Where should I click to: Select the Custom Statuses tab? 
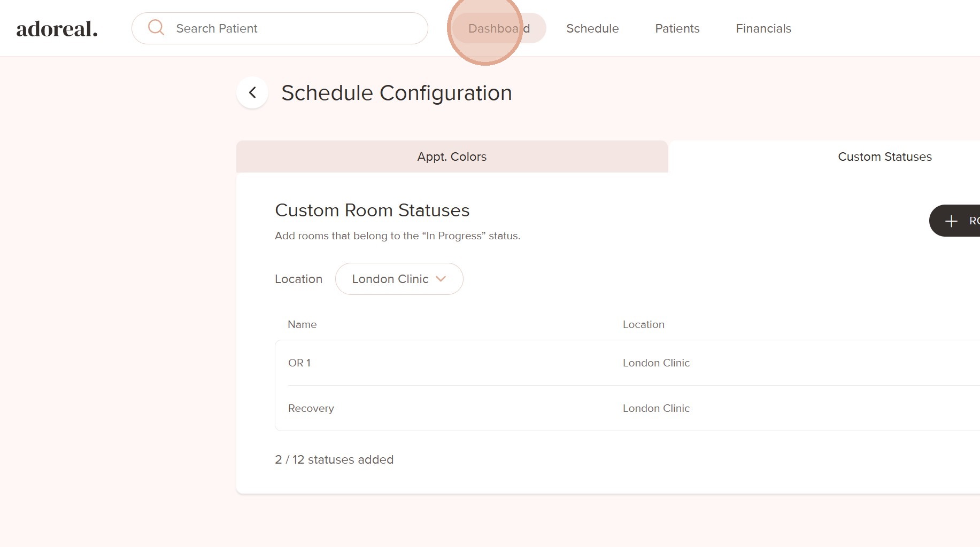point(884,157)
